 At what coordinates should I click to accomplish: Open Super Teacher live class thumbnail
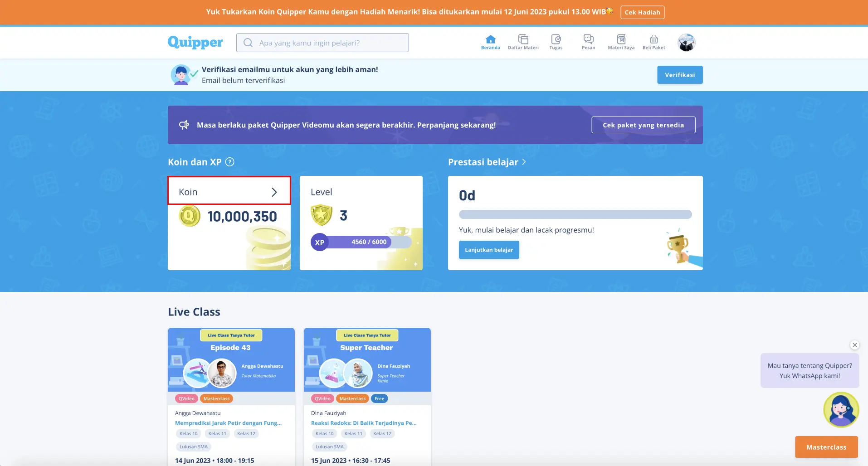tap(367, 359)
